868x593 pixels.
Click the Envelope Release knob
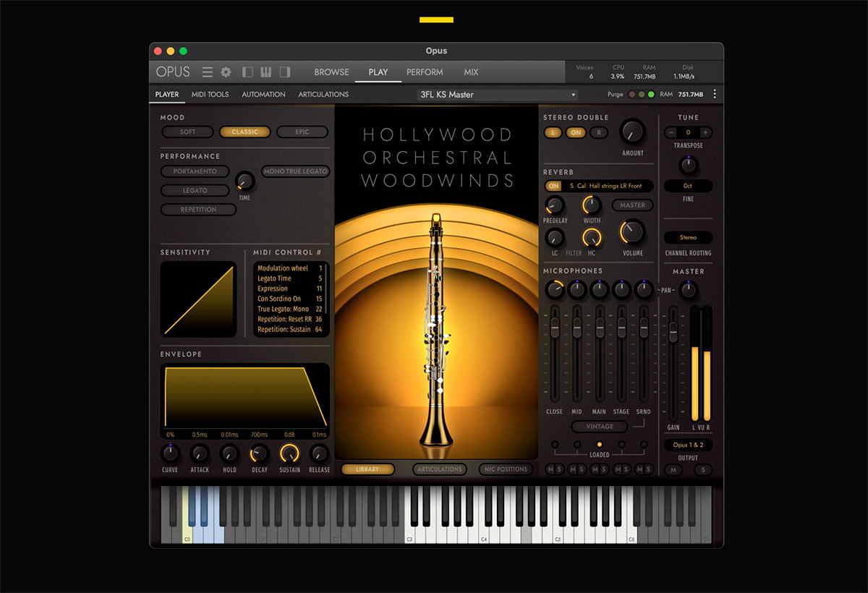(319, 453)
